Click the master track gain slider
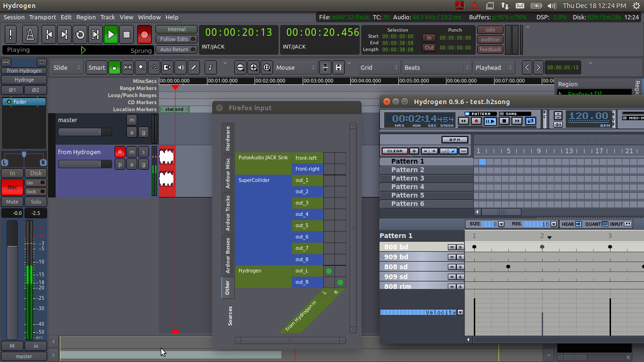The height and width of the screenshot is (362, 644). pyautogui.click(x=85, y=132)
